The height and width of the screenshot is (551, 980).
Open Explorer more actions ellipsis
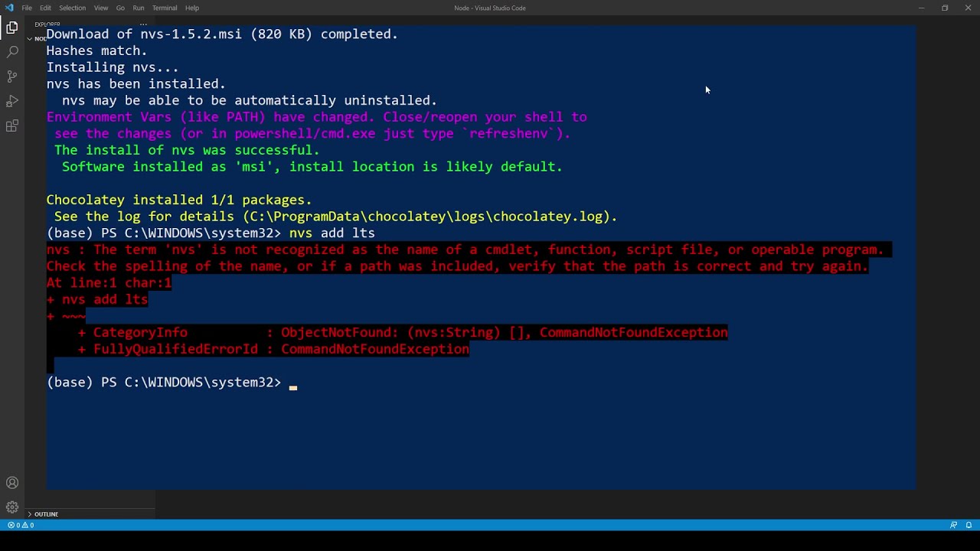click(x=143, y=24)
